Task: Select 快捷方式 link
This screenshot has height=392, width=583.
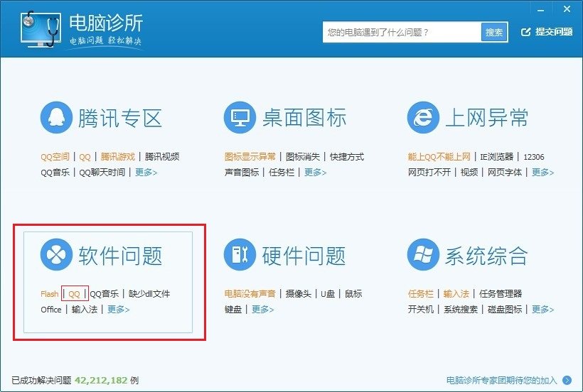Action: click(347, 157)
